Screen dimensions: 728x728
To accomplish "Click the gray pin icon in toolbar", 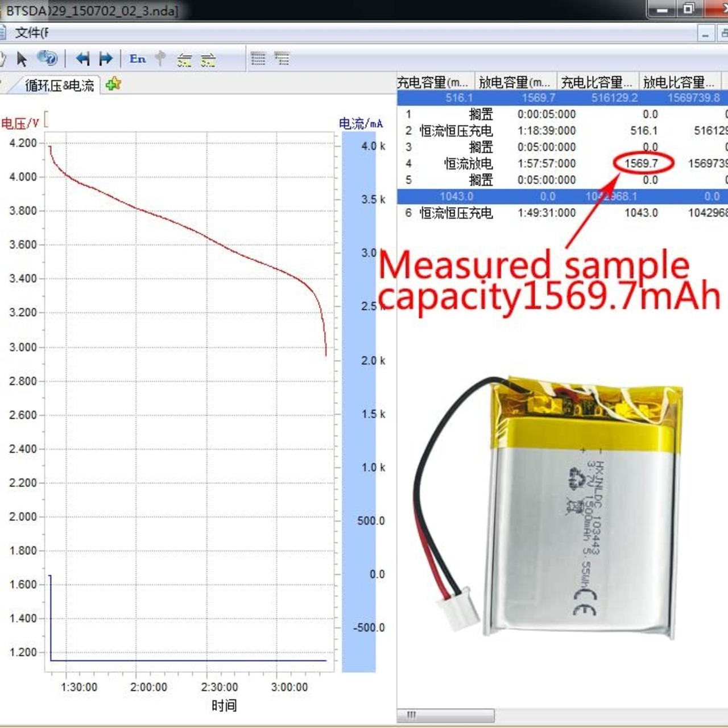I will (161, 59).
